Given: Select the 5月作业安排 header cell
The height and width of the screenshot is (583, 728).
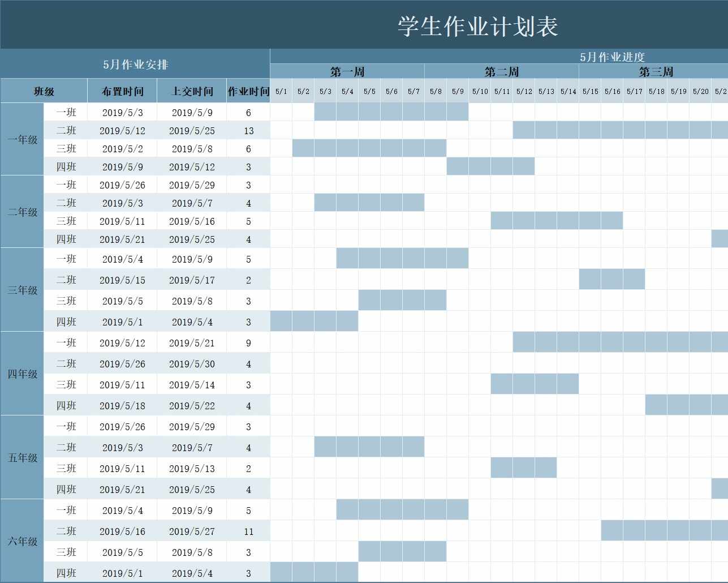Looking at the screenshot, I should (136, 65).
